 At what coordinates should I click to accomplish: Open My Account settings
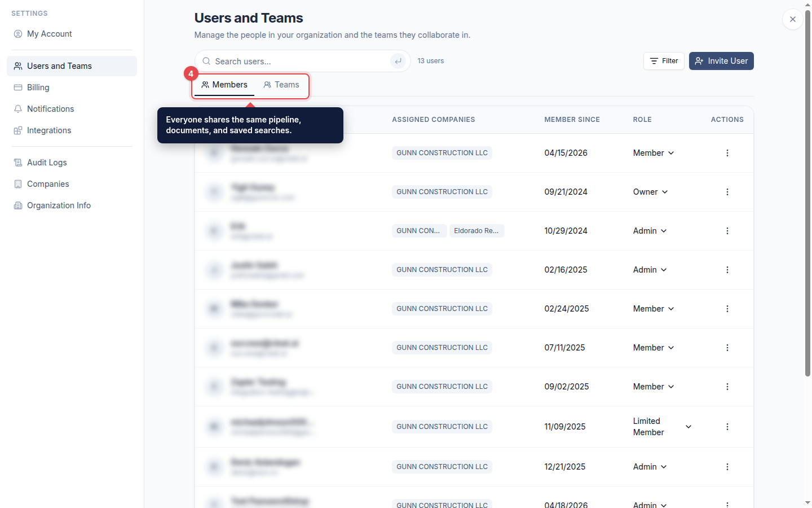72,34
